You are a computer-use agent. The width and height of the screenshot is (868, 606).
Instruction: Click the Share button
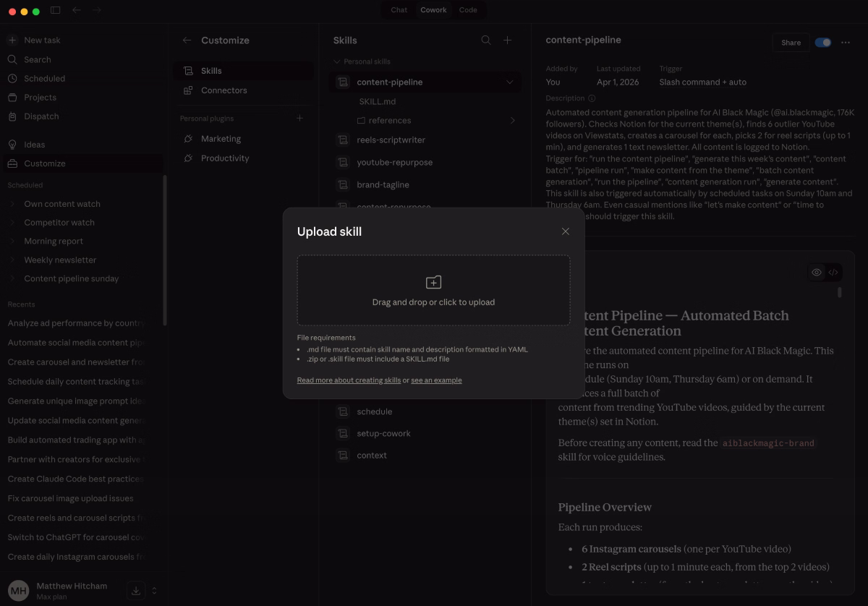(791, 42)
